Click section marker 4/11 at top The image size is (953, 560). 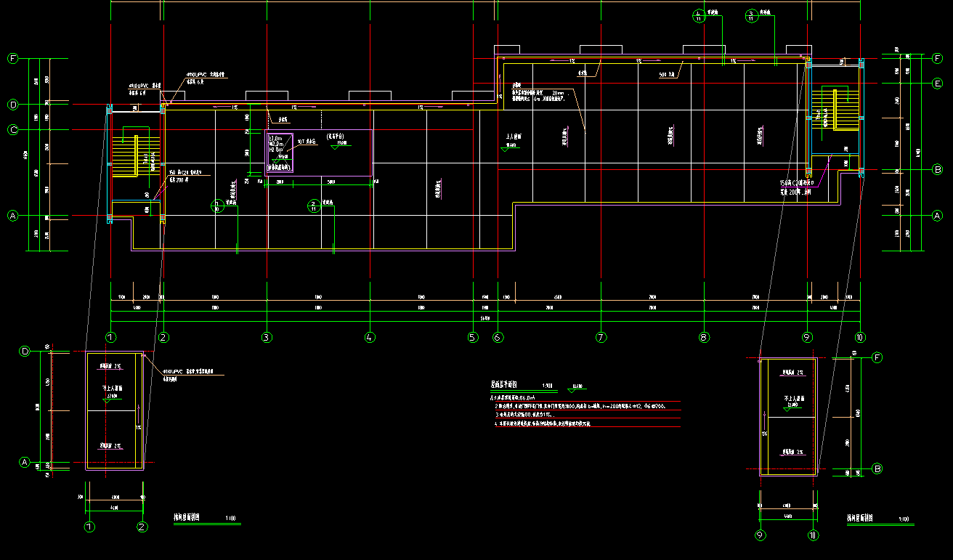(699, 16)
